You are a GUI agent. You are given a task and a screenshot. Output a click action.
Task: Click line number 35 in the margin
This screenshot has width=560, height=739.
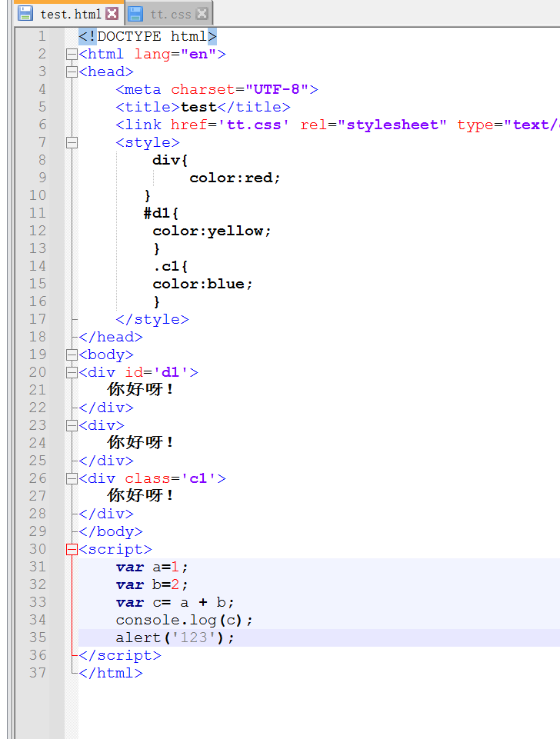tap(38, 637)
